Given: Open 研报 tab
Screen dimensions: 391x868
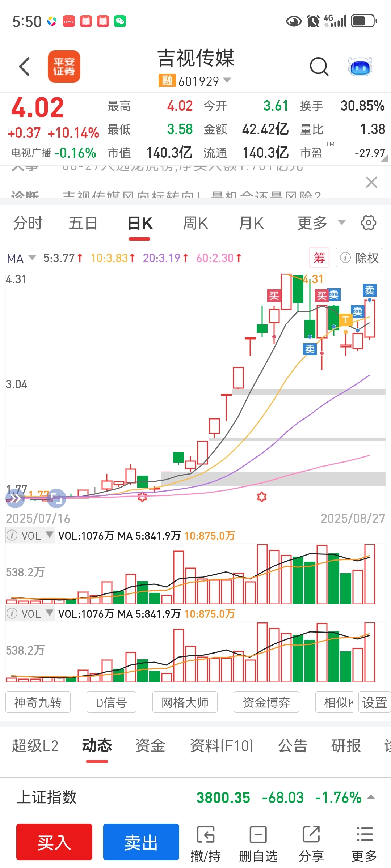Looking at the screenshot, I should click(x=346, y=746).
